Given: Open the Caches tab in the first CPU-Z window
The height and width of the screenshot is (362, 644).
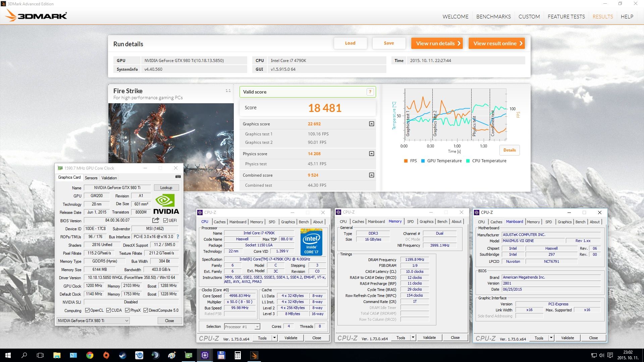Looking at the screenshot, I should [220, 222].
